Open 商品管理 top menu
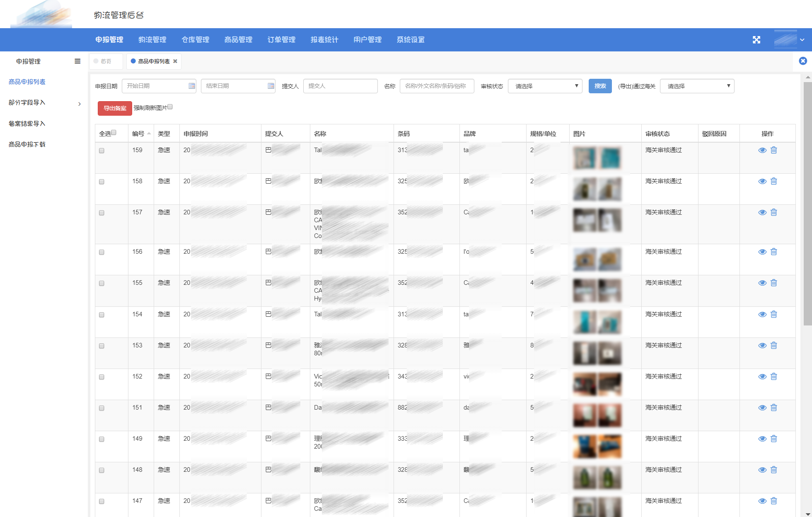The width and height of the screenshot is (812, 517). point(238,40)
